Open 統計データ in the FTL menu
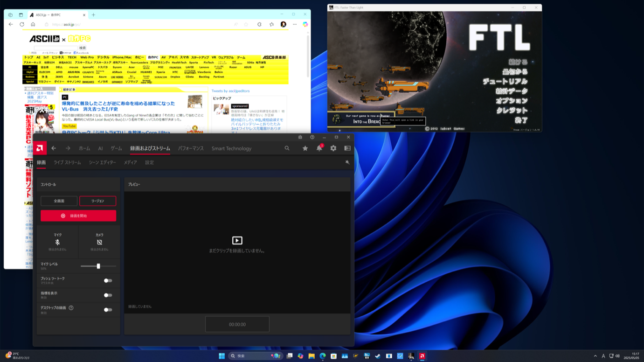Viewport: 644px width, 362px height. [512, 91]
